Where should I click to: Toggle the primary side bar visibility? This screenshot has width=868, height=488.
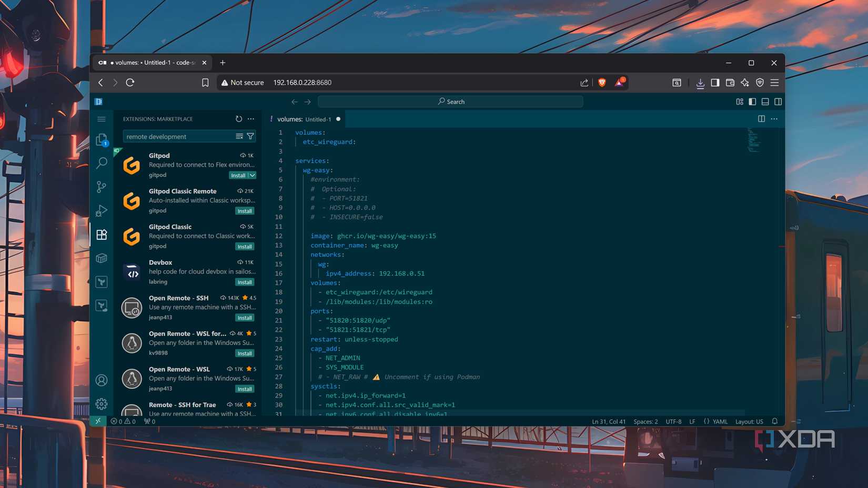[x=752, y=101]
